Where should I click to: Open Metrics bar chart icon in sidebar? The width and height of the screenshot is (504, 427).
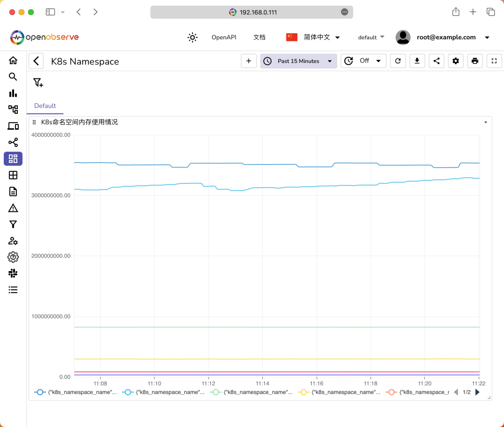(x=13, y=93)
